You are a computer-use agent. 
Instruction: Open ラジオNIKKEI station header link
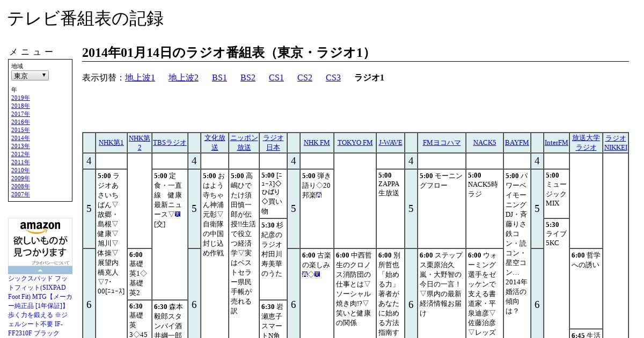point(616,143)
